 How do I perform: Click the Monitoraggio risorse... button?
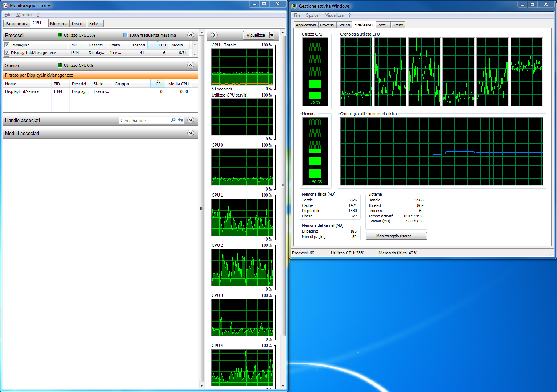(396, 236)
